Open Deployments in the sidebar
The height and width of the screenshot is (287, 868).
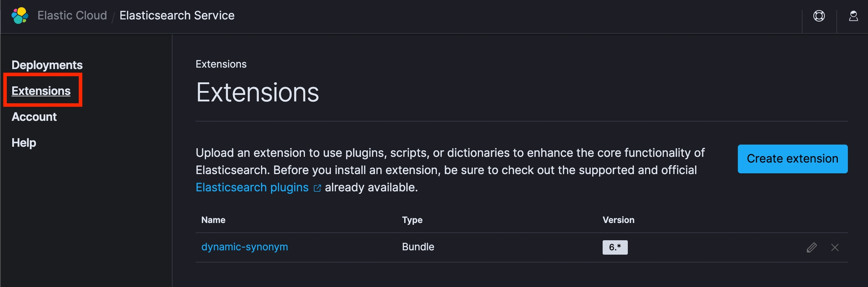click(47, 65)
